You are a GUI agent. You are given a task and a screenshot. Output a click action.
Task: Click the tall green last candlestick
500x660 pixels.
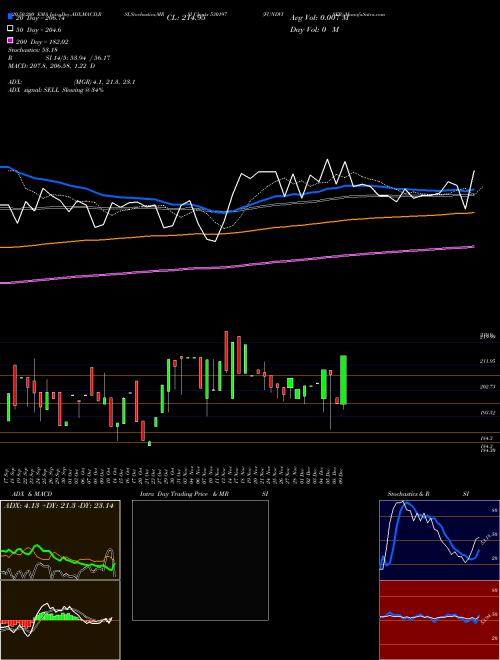click(343, 380)
